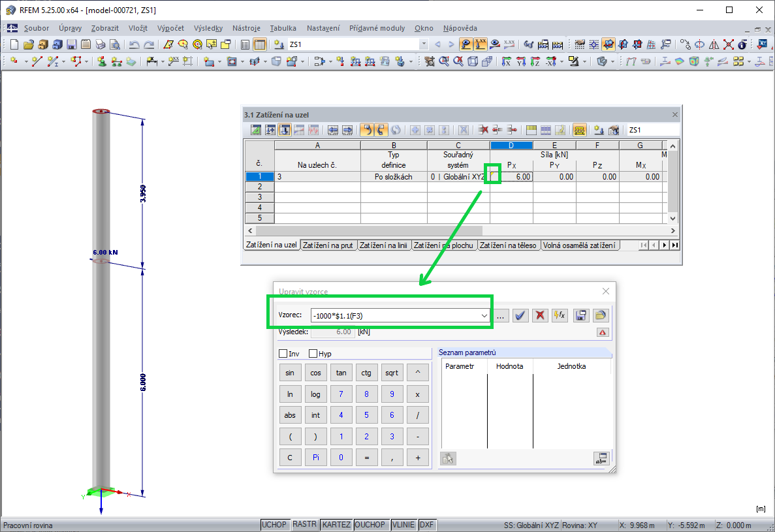Open function list fx button in formula dialog

point(560,315)
